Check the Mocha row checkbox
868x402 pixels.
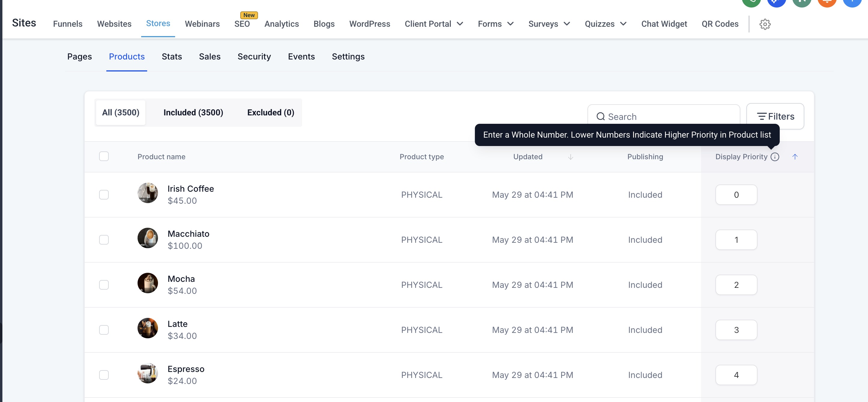coord(104,285)
